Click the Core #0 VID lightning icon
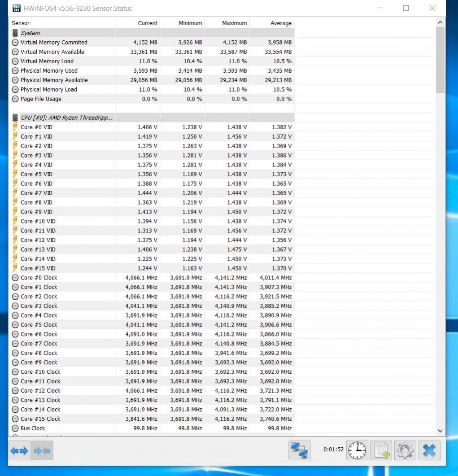Image resolution: width=458 pixels, height=476 pixels. [x=15, y=127]
